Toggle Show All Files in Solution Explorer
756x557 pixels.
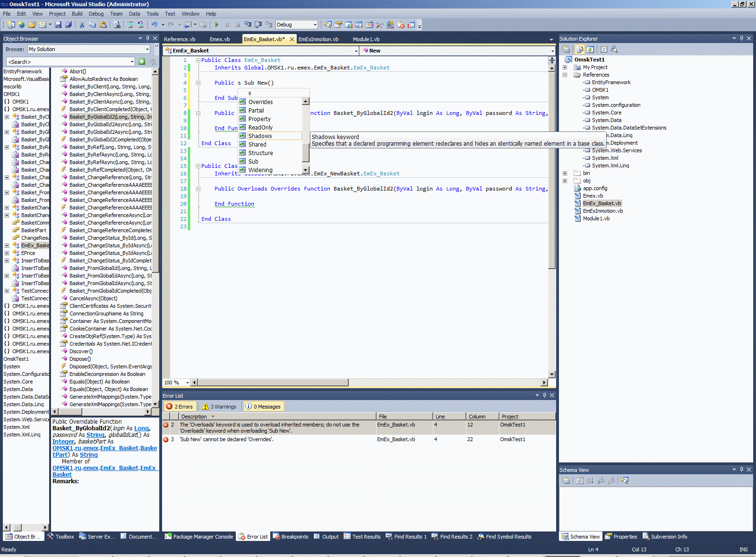click(x=579, y=49)
